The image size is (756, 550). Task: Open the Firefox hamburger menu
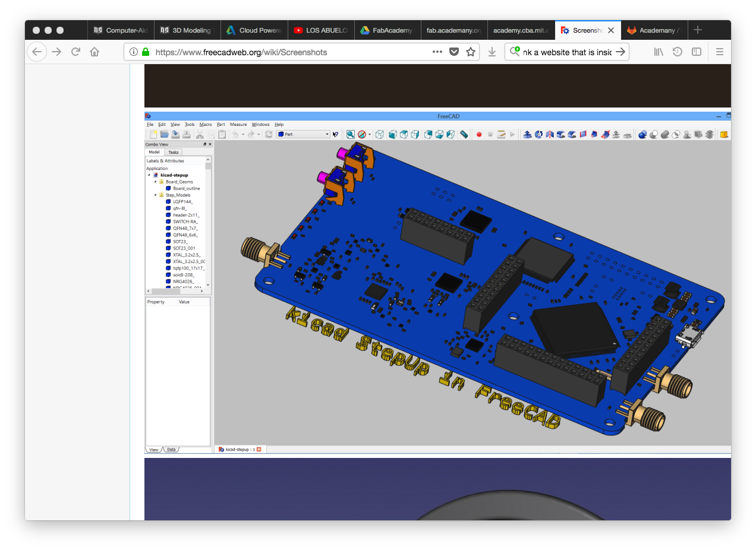coord(719,52)
